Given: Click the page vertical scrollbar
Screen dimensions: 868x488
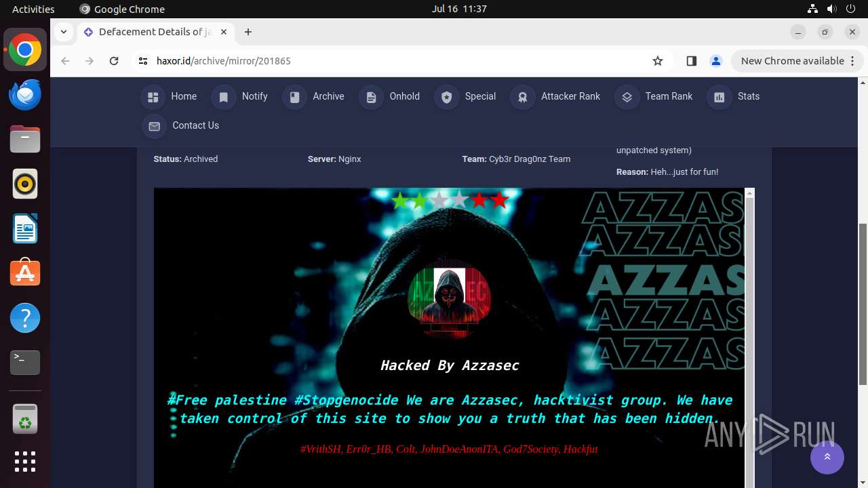Looking at the screenshot, I should pyautogui.click(x=863, y=304).
